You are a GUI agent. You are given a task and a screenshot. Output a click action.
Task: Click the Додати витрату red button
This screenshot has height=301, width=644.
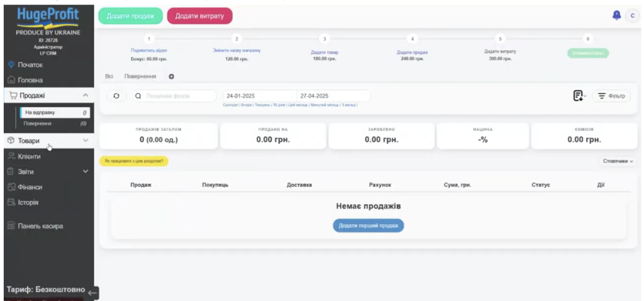(x=199, y=16)
